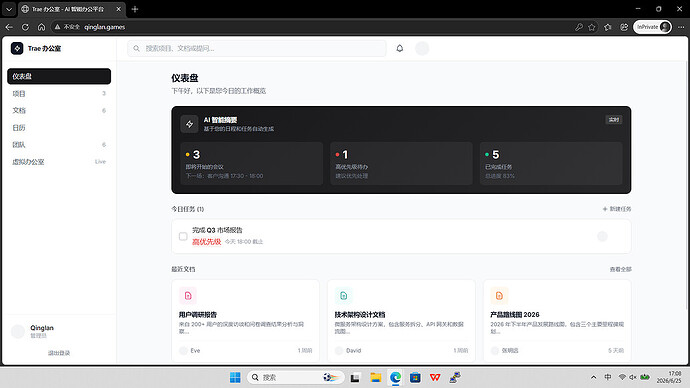The width and height of the screenshot is (690, 388).
Task: Open 团队 in the sidebar
Action: click(x=59, y=144)
